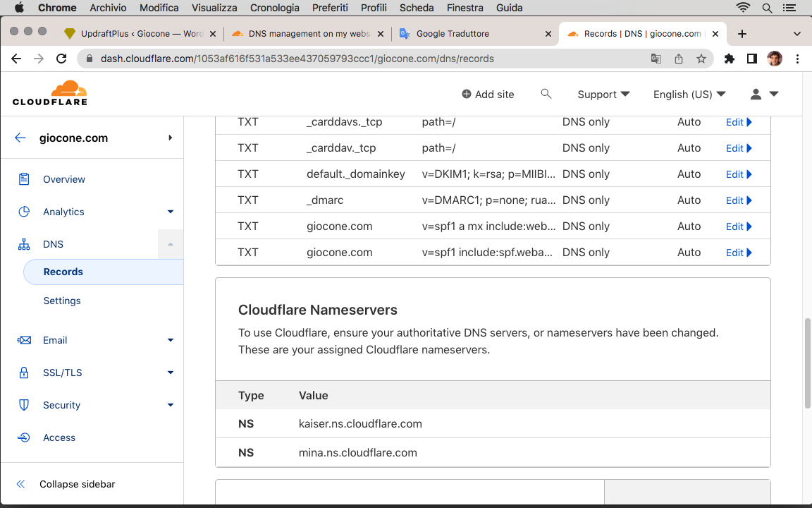This screenshot has height=508, width=812.
Task: Open the Support dropdown
Action: coord(603,95)
